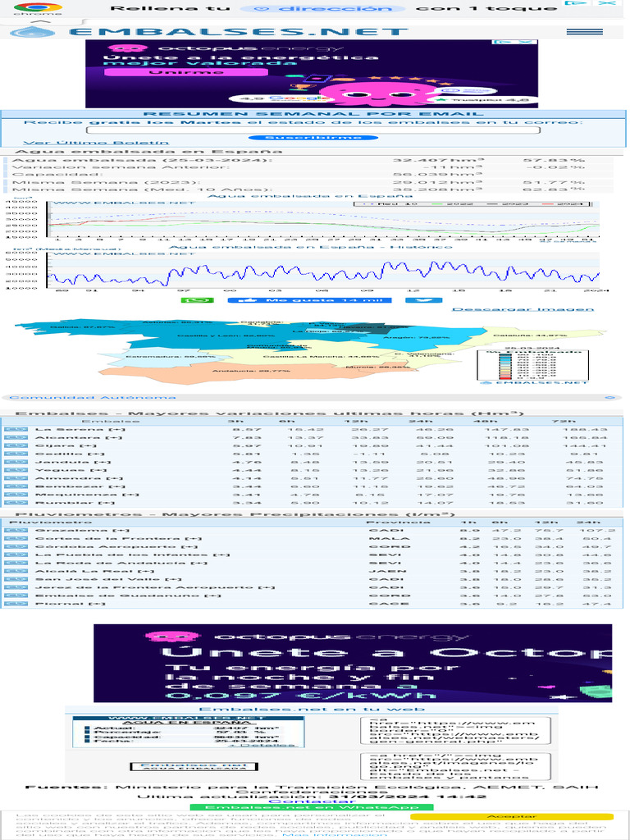Open the Embalses.net en tu web heading
The height and width of the screenshot is (840, 630).
[312, 710]
